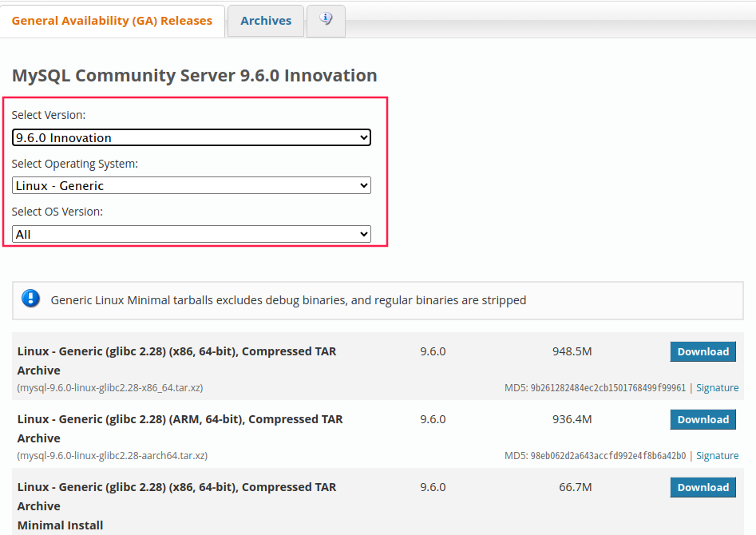This screenshot has height=535, width=756.
Task: Click the Select OS Version label
Action: pos(57,212)
